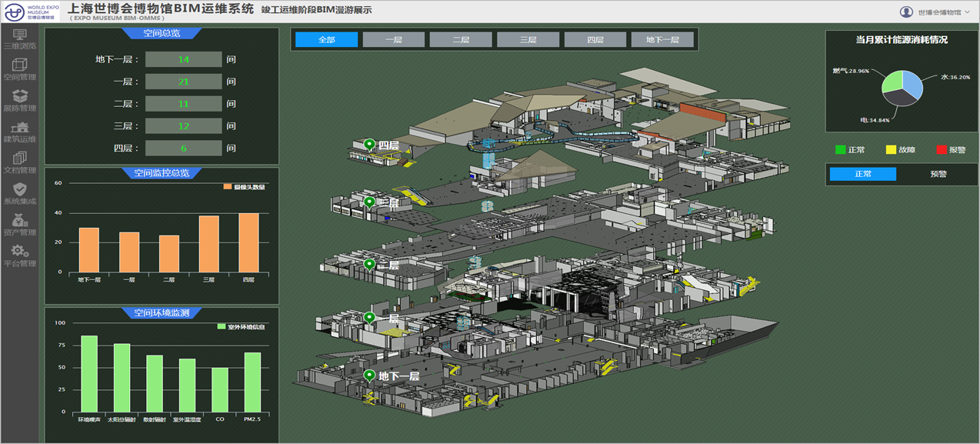Click the 三层 floor filter button
The width and height of the screenshot is (980, 444).
528,39
